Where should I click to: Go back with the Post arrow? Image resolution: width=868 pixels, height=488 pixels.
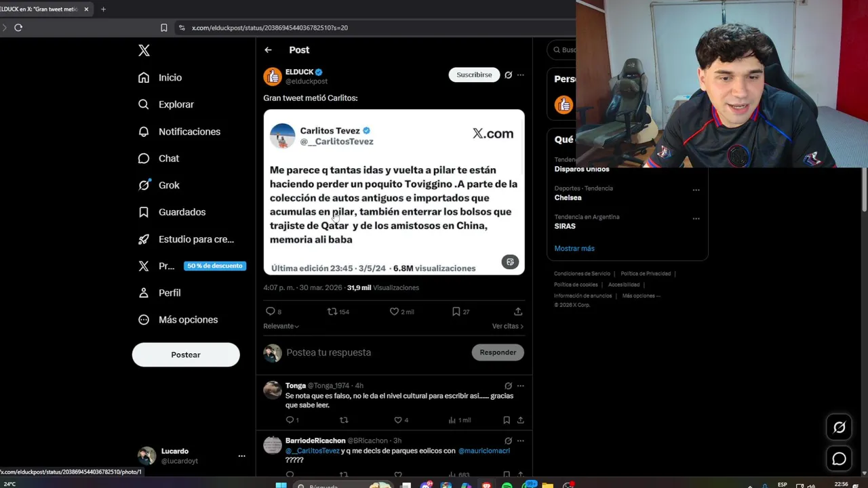[x=268, y=50]
